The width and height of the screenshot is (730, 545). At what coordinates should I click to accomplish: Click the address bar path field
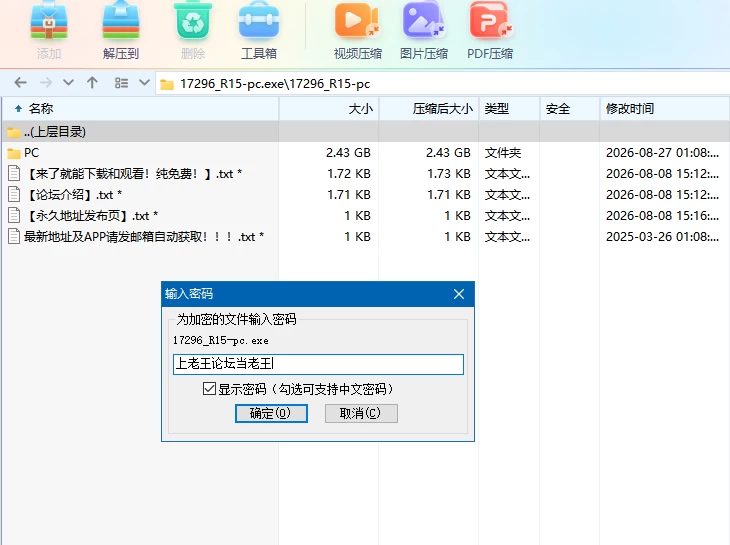442,84
